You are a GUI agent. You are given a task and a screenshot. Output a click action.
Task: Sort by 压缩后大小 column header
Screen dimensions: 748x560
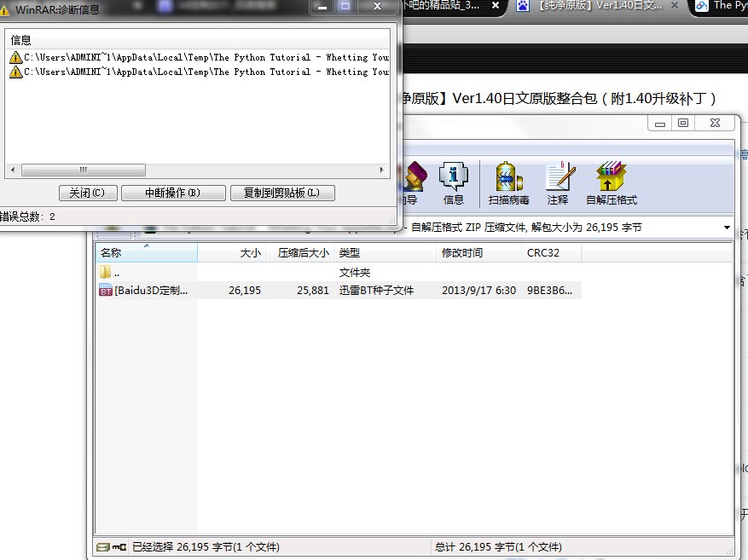pos(299,252)
